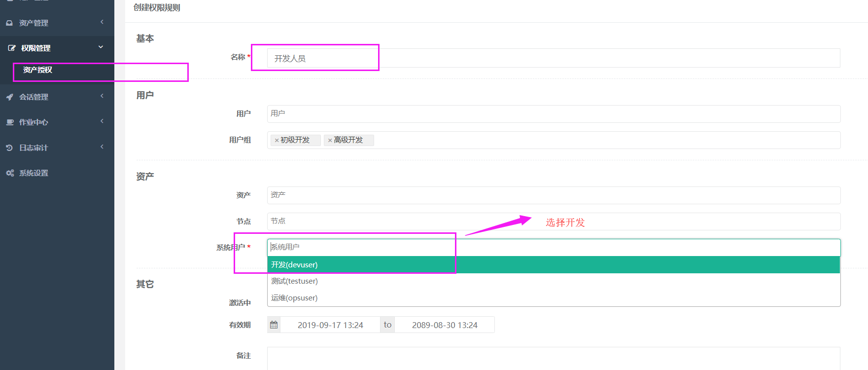Remove the 初级开发 tag from 用户组
Image resolution: width=868 pixels, height=370 pixels.
coord(277,141)
